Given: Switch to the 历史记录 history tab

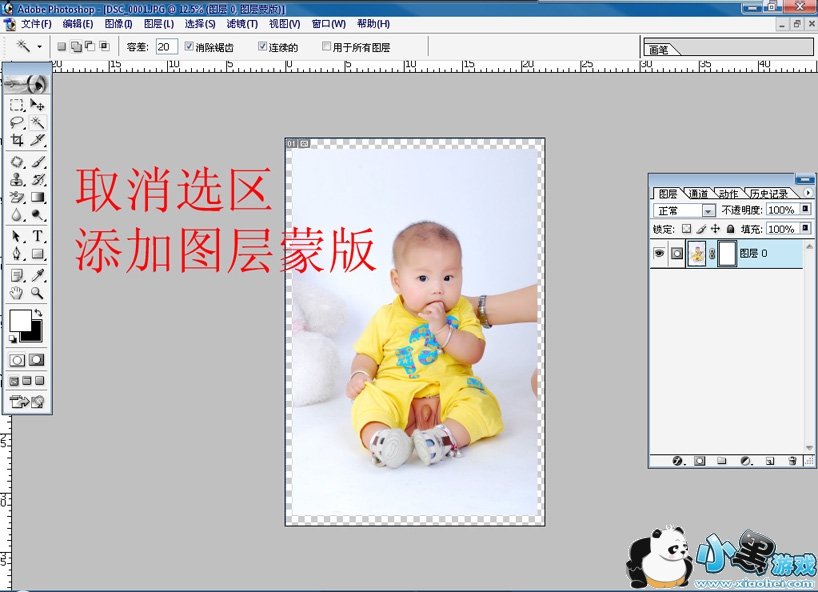Looking at the screenshot, I should (x=769, y=194).
